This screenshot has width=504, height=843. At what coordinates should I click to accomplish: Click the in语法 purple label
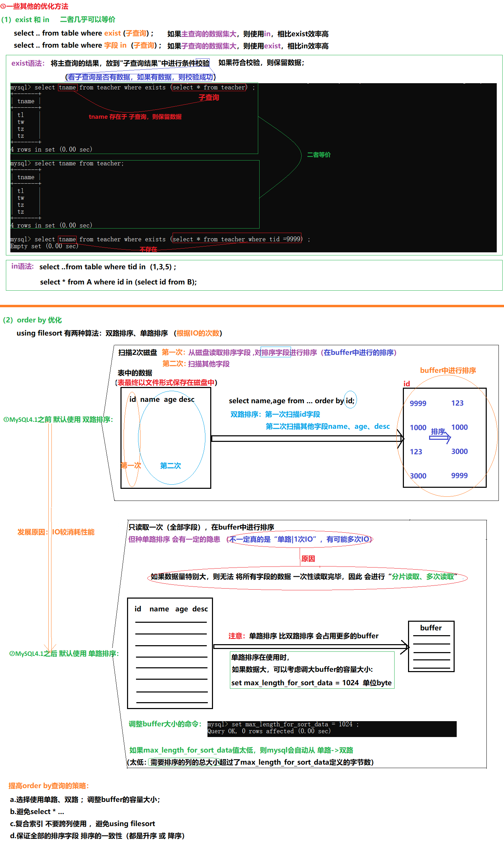pyautogui.click(x=22, y=266)
